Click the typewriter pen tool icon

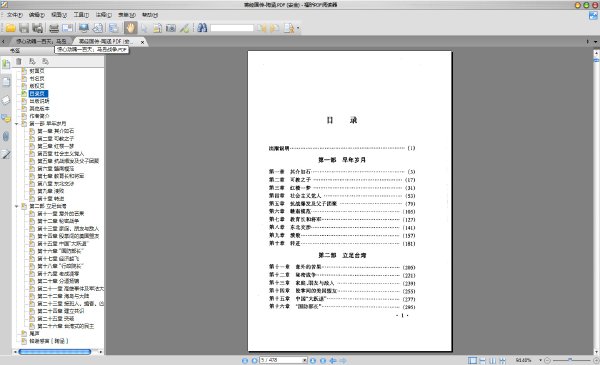(x=184, y=28)
